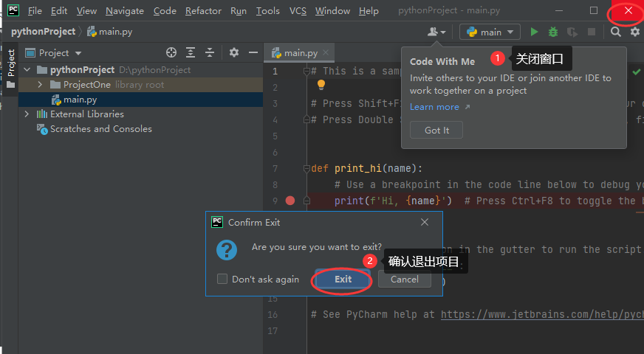This screenshot has width=644, height=354.
Task: Hide the Project tool window
Action: pos(253,52)
